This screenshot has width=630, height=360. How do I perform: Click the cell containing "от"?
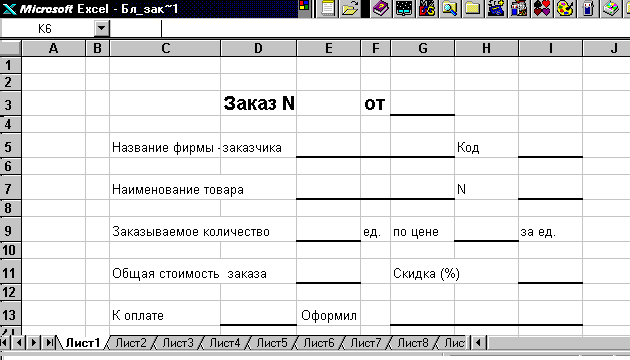point(375,103)
